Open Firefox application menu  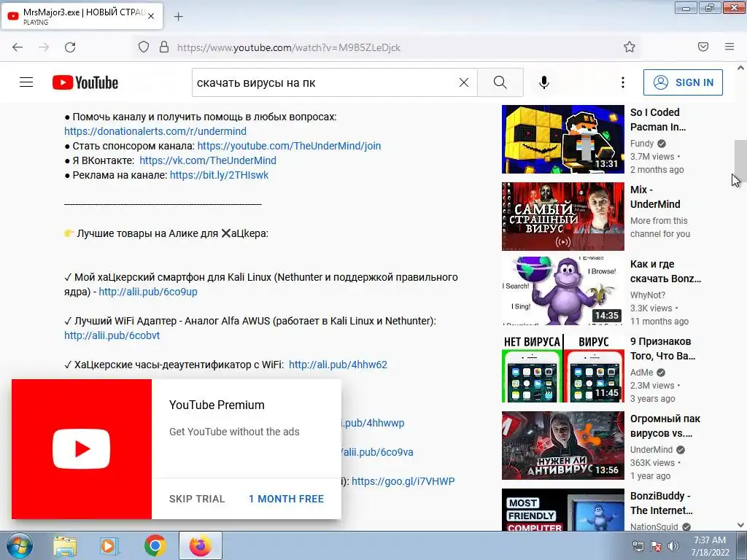[x=729, y=47]
